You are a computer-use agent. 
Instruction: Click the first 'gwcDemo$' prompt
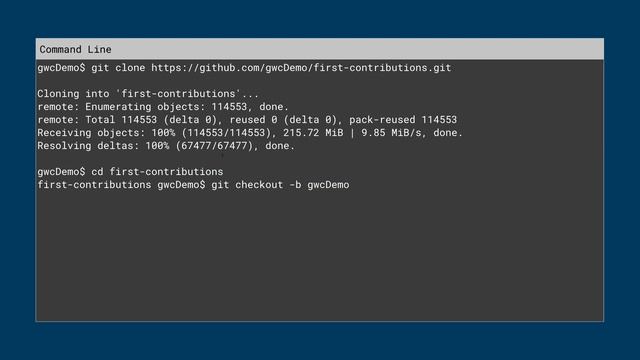click(61, 68)
